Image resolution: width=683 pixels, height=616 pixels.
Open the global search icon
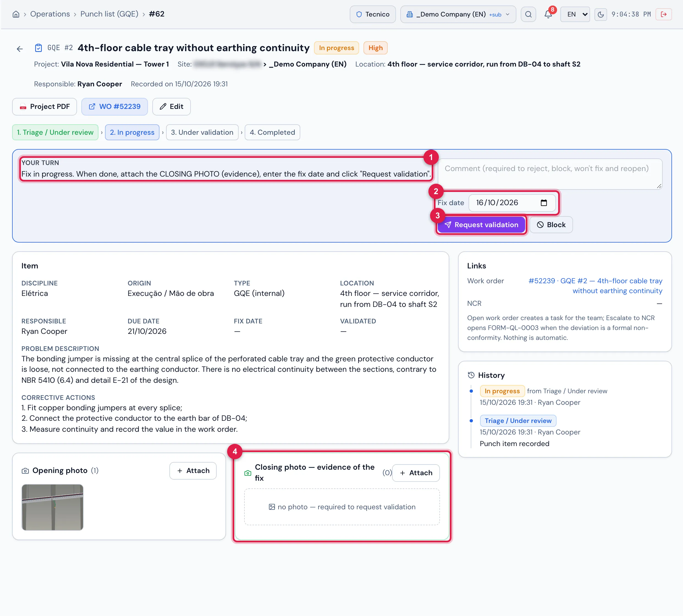(x=528, y=14)
